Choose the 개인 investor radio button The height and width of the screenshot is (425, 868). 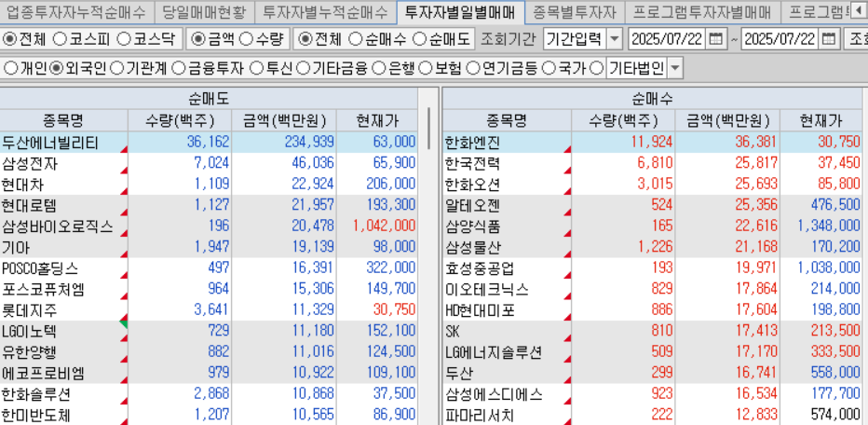(x=10, y=69)
